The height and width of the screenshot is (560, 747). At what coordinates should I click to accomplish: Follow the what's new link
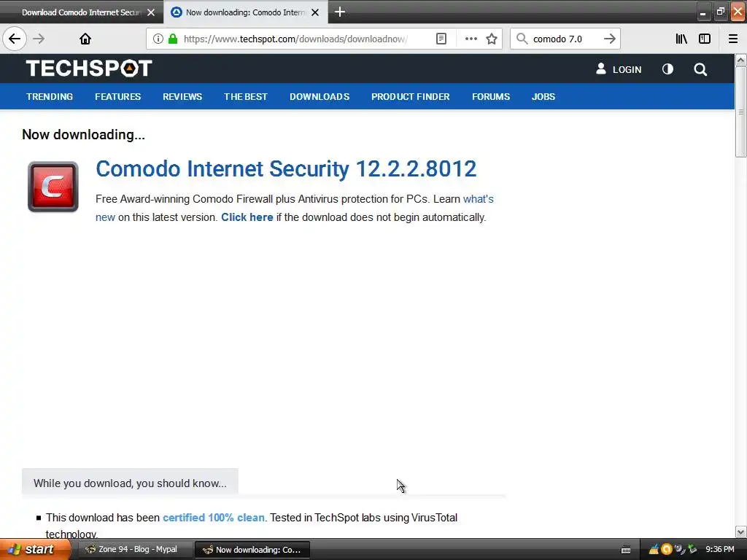tap(479, 199)
